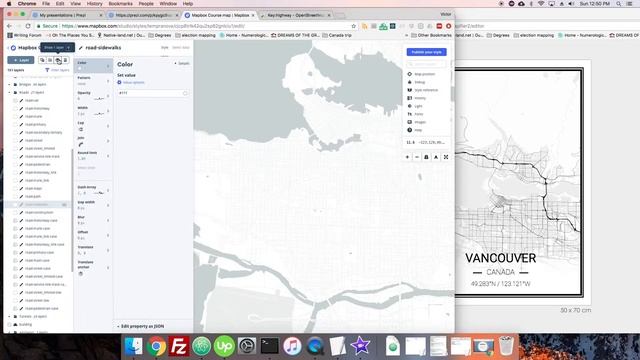The height and width of the screenshot is (360, 640).
Task: Zoom in the map with plus button
Action: coord(407,157)
